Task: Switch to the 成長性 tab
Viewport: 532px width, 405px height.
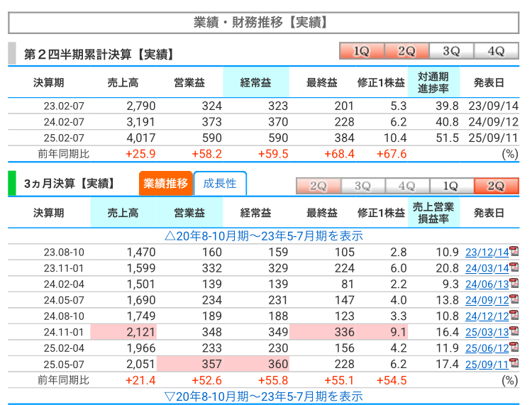Action: click(220, 184)
